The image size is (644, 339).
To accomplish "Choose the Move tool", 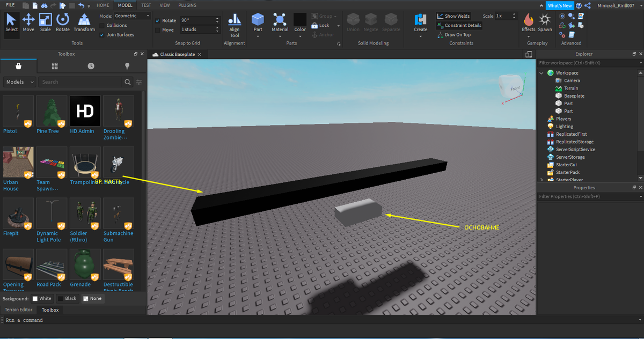I will click(x=28, y=23).
